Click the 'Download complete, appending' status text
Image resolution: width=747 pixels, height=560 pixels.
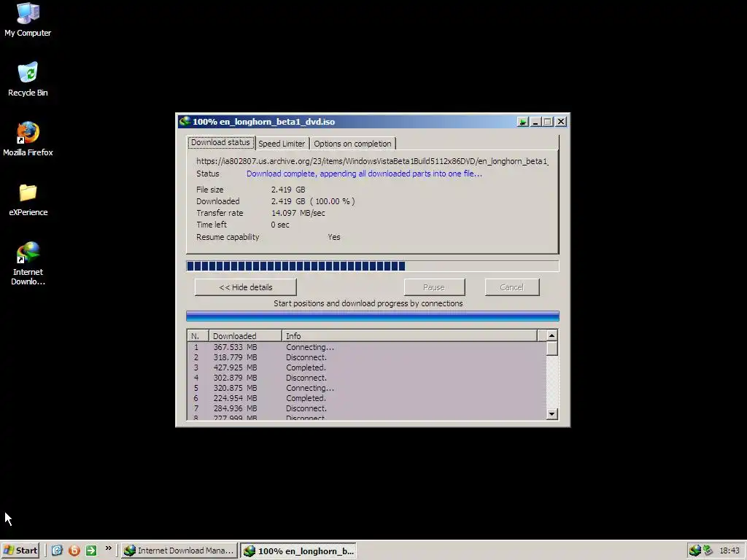pyautogui.click(x=364, y=174)
